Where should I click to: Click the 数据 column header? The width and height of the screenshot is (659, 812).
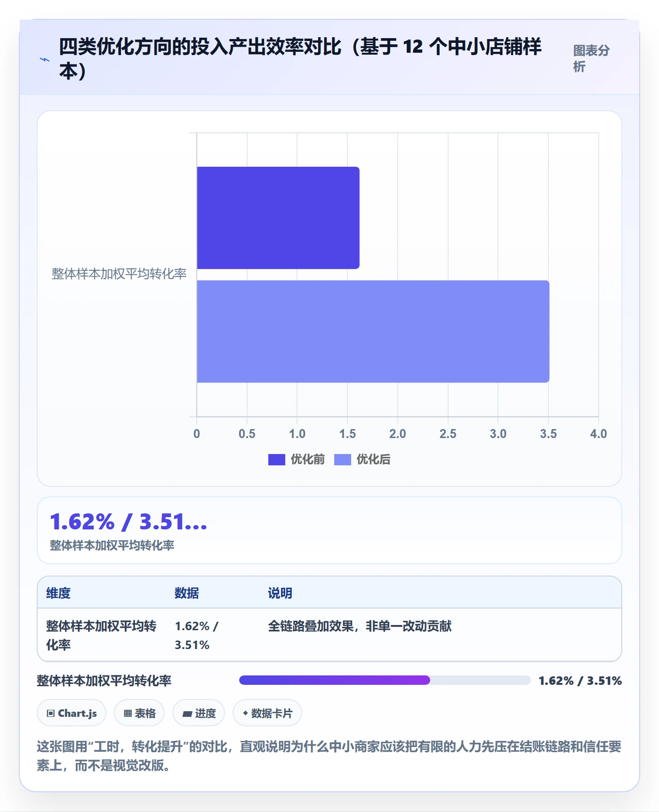pyautogui.click(x=187, y=593)
